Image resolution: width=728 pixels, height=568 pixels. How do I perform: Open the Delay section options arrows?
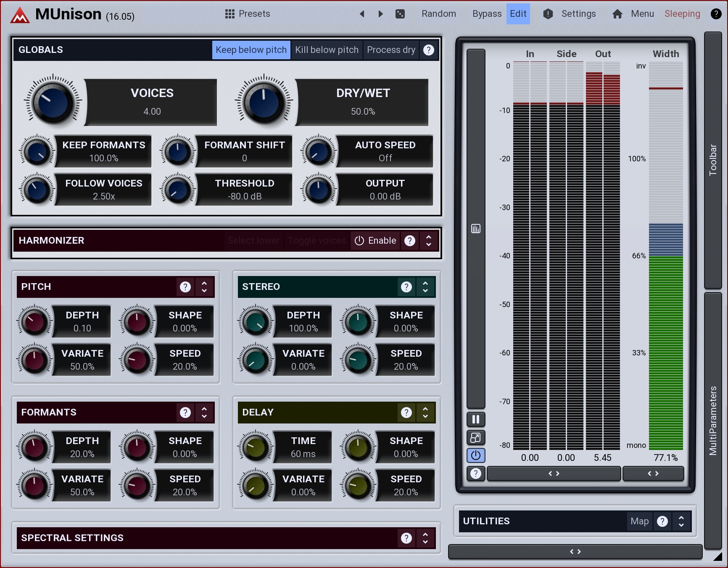coord(425,413)
